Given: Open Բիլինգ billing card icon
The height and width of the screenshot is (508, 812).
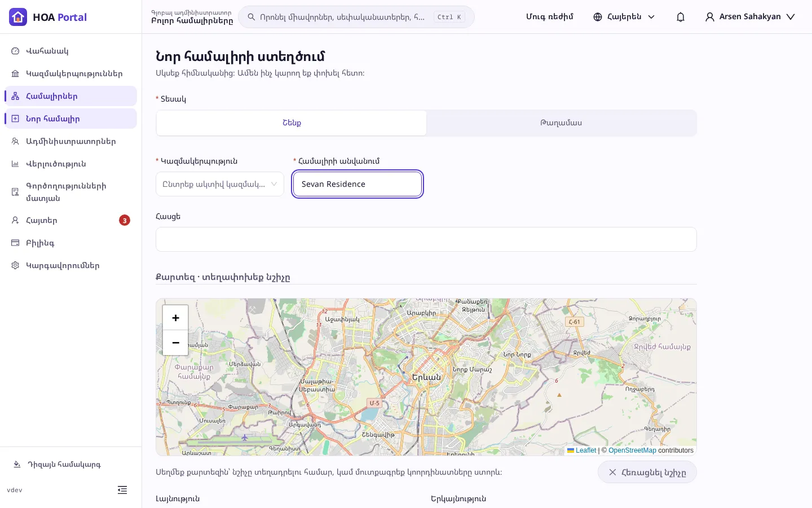Looking at the screenshot, I should click(x=15, y=243).
